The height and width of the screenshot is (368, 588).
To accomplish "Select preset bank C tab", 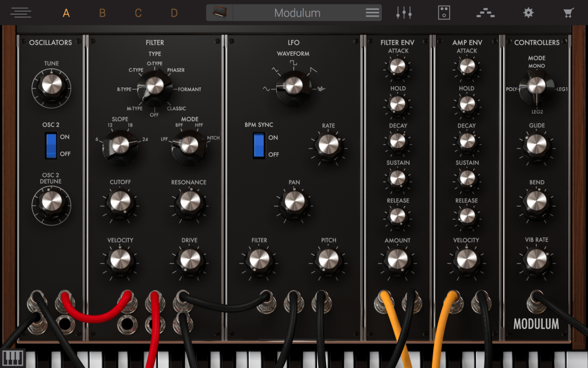I will [x=137, y=12].
